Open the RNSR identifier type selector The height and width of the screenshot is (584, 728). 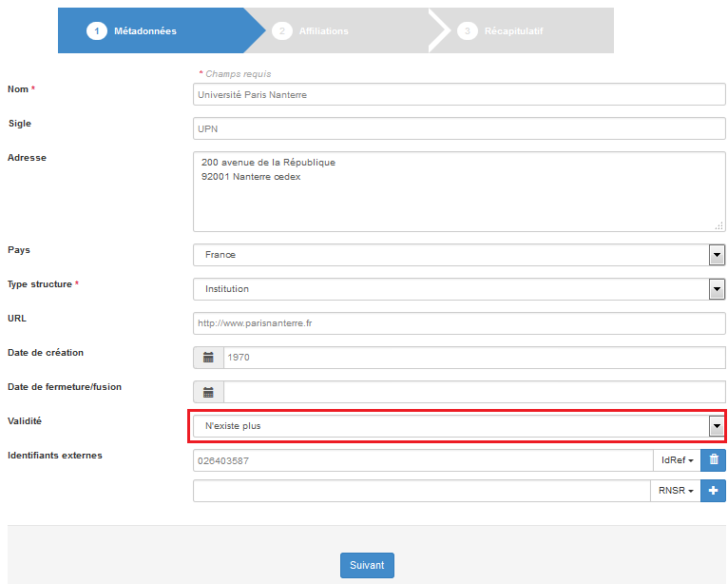[676, 491]
